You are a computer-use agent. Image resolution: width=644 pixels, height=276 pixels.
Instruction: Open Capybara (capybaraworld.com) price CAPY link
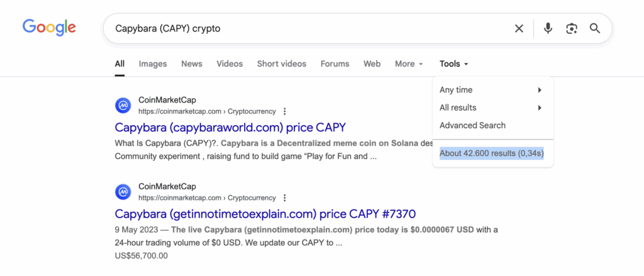[x=230, y=127]
